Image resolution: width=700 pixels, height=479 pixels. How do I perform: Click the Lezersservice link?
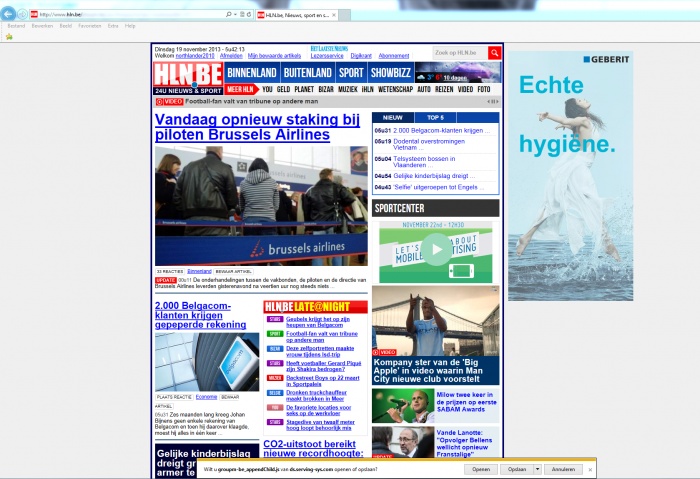[x=327, y=56]
